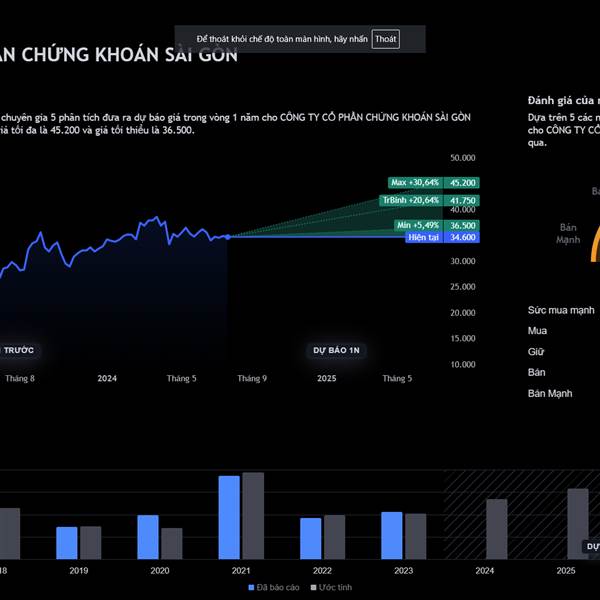600x600 pixels.
Task: Click current price dot on line chart
Action: [228, 237]
